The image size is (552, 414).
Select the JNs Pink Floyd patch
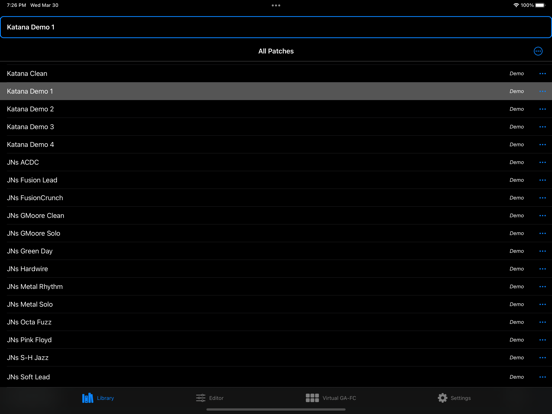(x=276, y=340)
